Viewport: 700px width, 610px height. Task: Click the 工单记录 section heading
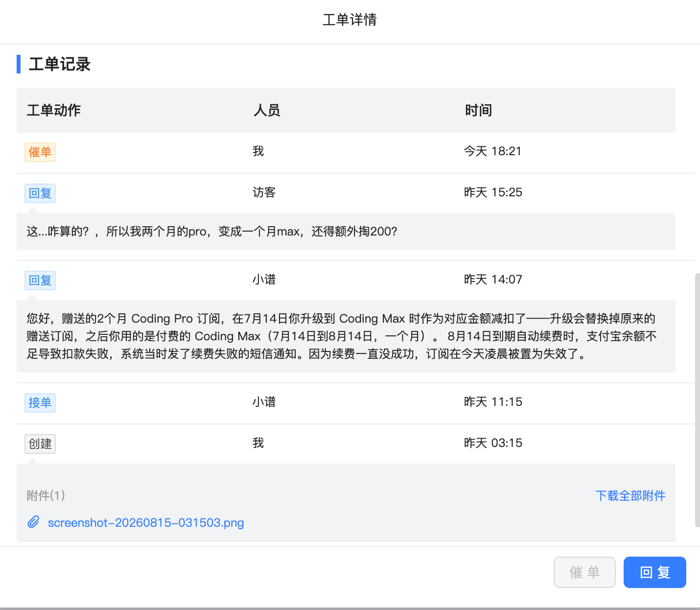pos(60,64)
